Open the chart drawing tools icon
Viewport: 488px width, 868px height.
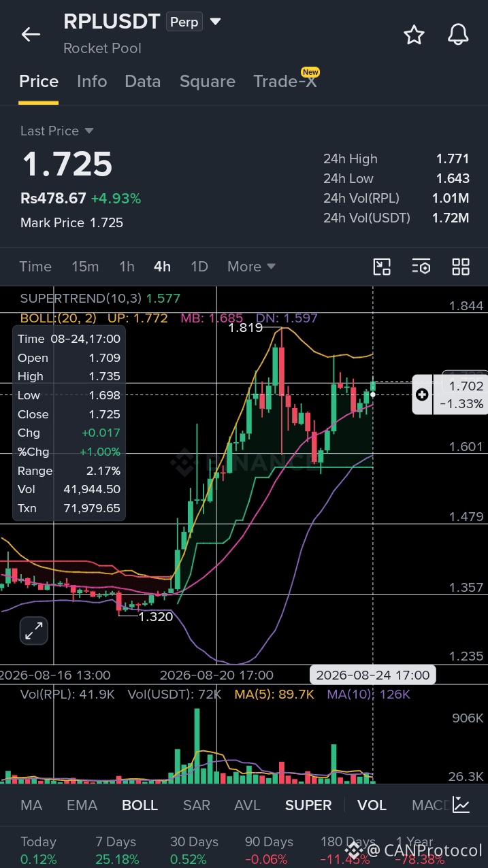(383, 267)
